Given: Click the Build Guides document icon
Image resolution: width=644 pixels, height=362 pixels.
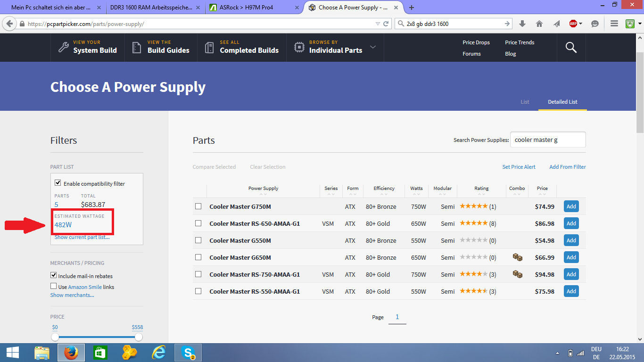Looking at the screenshot, I should [136, 47].
